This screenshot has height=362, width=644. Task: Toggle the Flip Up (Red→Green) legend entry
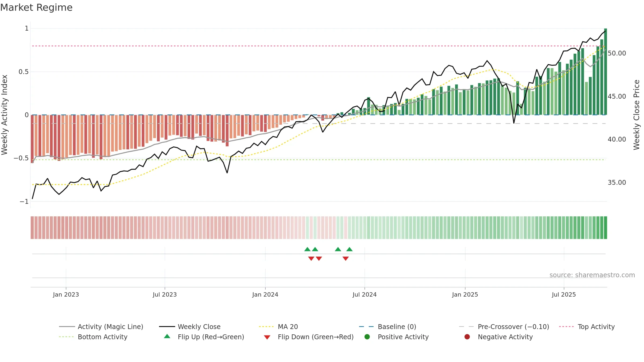pos(204,337)
